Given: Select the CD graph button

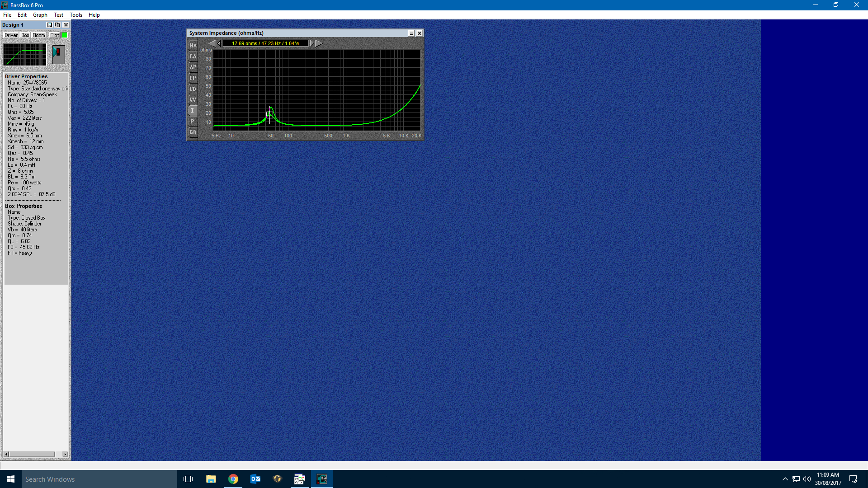Looking at the screenshot, I should pyautogui.click(x=193, y=89).
